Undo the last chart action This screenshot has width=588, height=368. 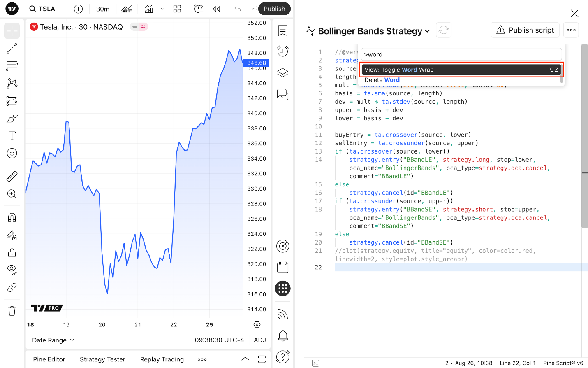click(x=237, y=9)
